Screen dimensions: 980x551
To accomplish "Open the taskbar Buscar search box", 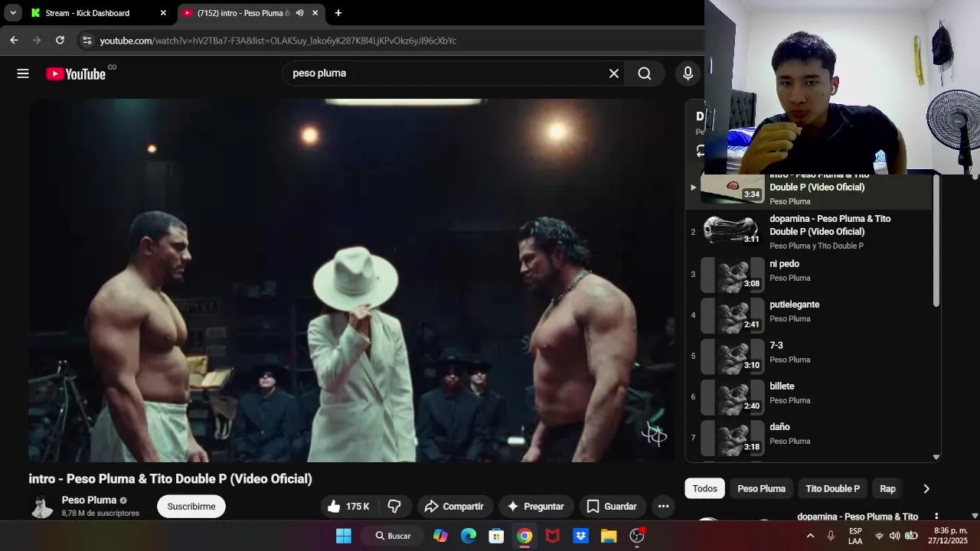I will (x=393, y=536).
